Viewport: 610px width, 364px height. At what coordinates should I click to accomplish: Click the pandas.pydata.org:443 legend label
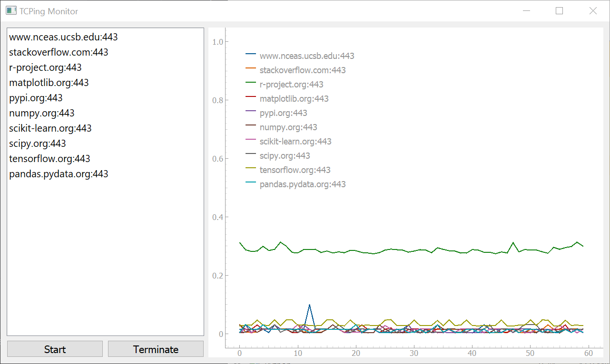303,184
